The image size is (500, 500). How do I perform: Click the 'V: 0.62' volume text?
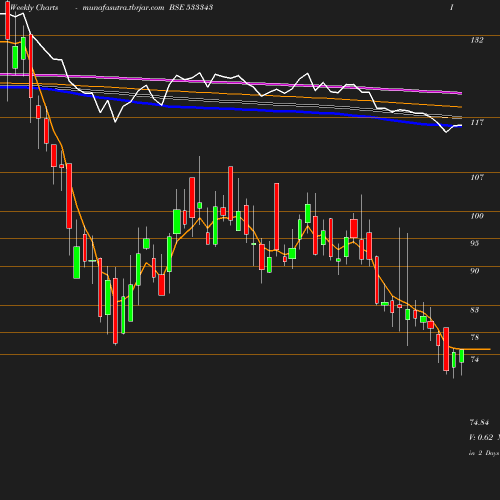481,437
